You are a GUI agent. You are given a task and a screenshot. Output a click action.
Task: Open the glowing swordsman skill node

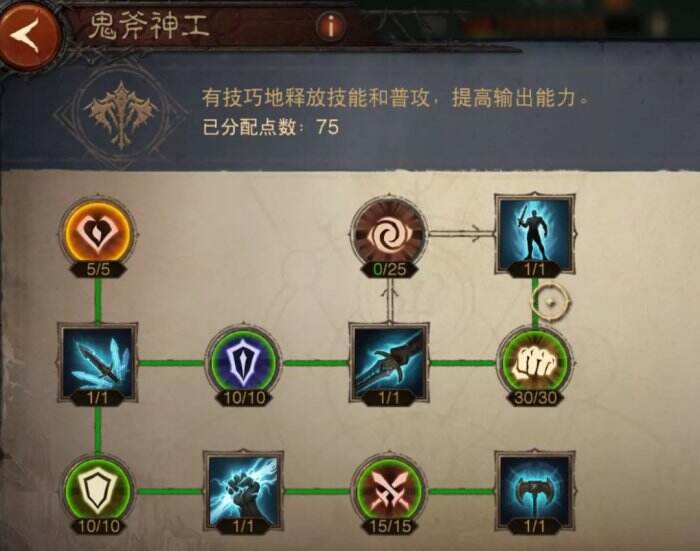coord(535,231)
